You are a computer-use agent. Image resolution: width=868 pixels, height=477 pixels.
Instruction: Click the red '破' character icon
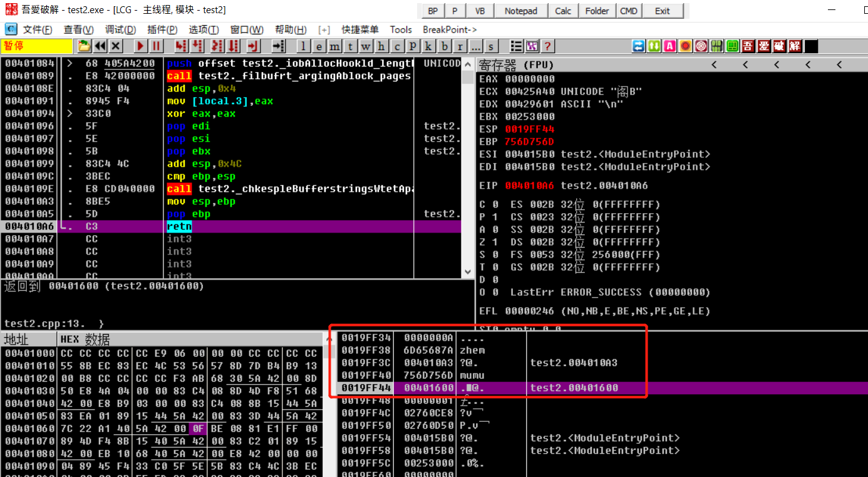tap(779, 46)
